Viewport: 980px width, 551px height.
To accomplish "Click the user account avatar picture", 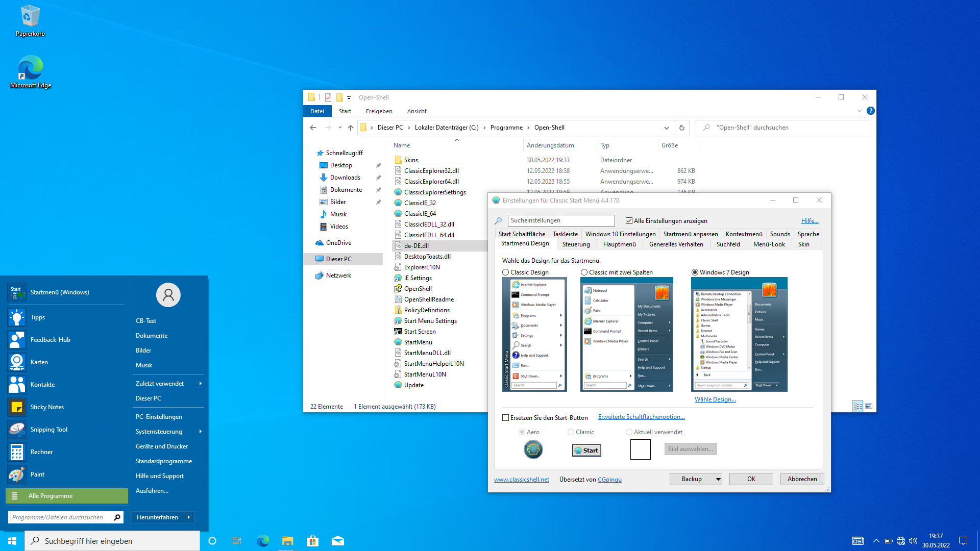I will click(168, 295).
